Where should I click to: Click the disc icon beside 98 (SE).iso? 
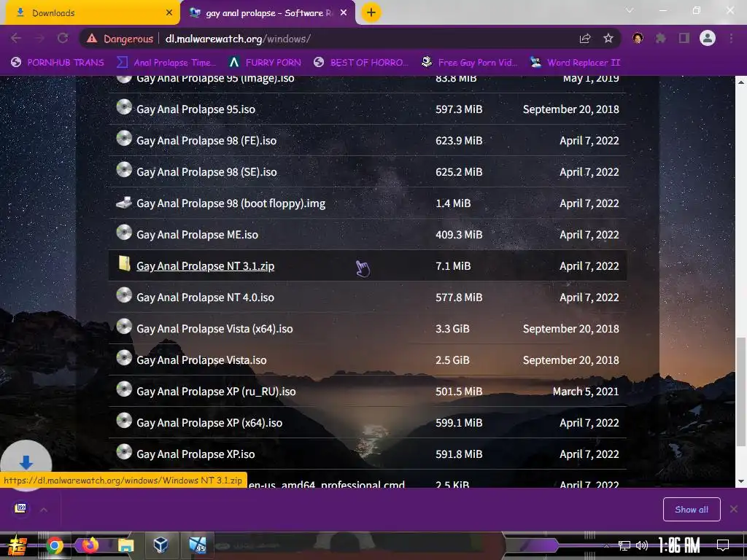pos(124,169)
